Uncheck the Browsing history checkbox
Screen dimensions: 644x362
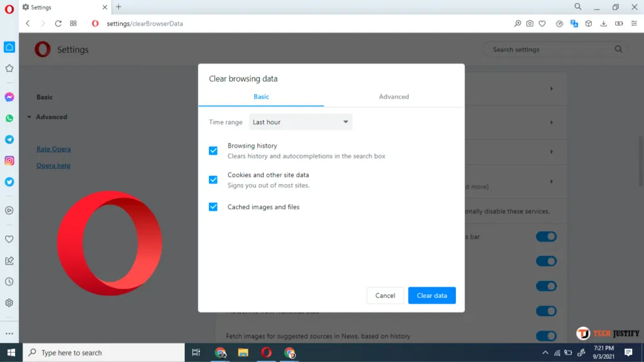coord(213,151)
